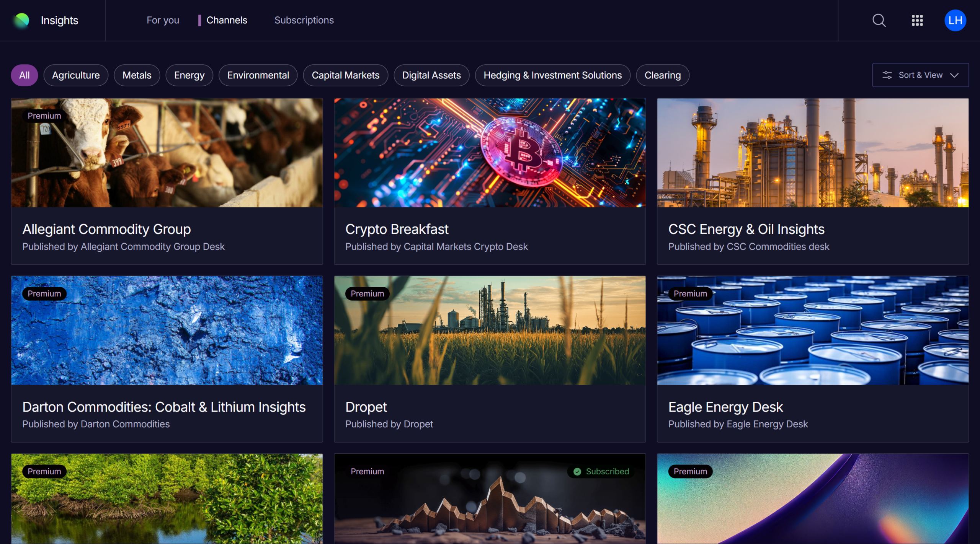980x544 pixels.
Task: Click the Premium badge on Darton Commodities card
Action: (x=44, y=294)
